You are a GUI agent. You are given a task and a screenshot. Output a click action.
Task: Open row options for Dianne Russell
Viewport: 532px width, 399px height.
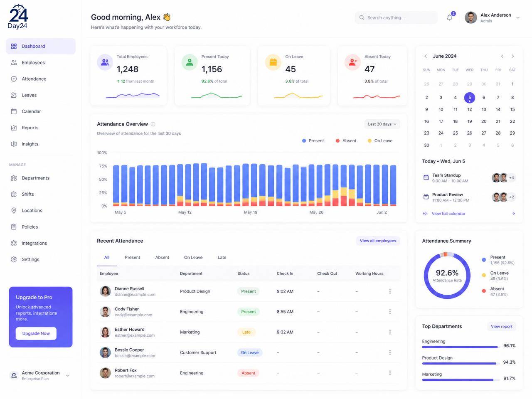coord(390,291)
